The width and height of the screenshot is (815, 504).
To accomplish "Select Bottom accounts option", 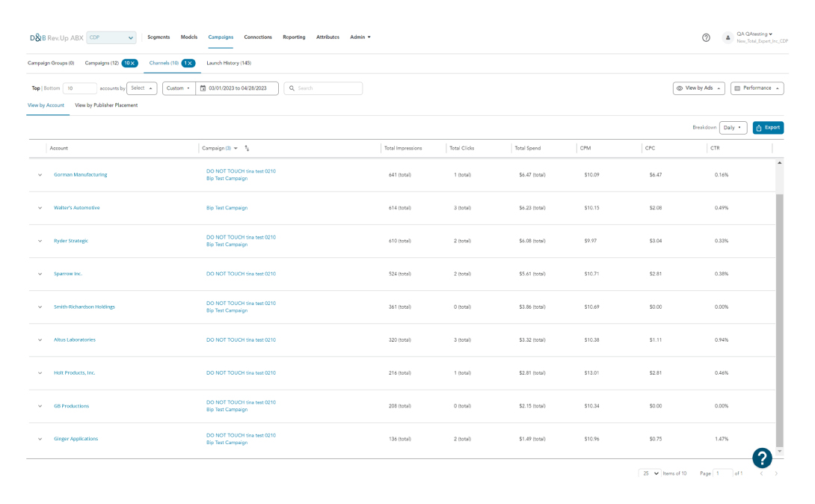I will pos(52,88).
